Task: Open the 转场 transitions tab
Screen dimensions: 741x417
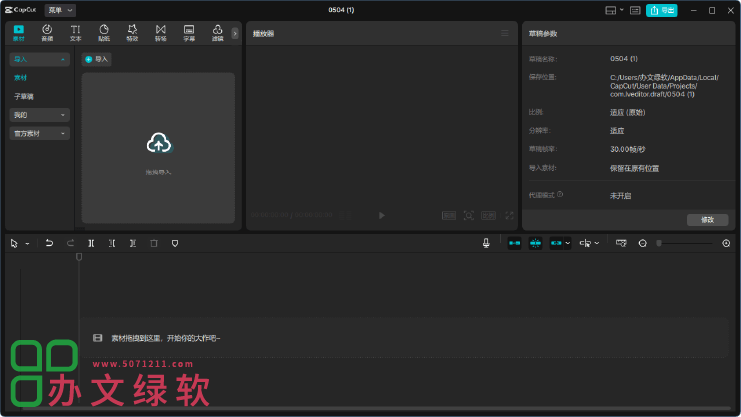Action: point(161,33)
